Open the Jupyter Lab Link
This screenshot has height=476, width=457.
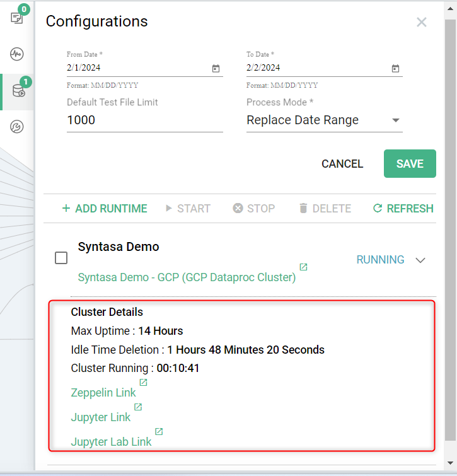tap(112, 442)
